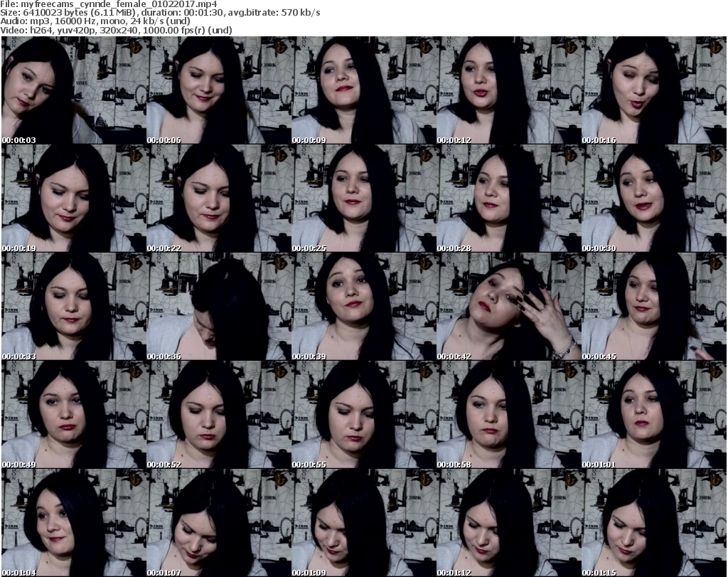
Task: Pick the 00:00:36 video thumbnail
Action: tap(219, 307)
